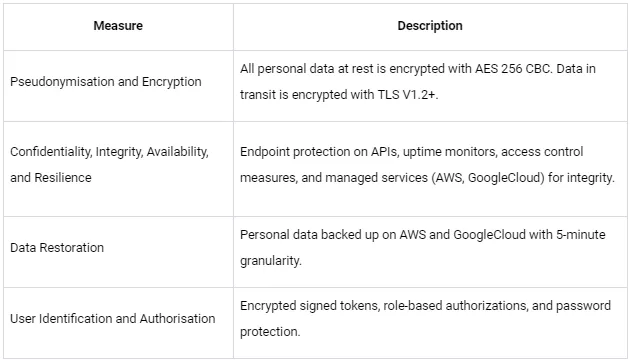
Task: Click the role-based authorizations phrase
Action: click(x=455, y=306)
